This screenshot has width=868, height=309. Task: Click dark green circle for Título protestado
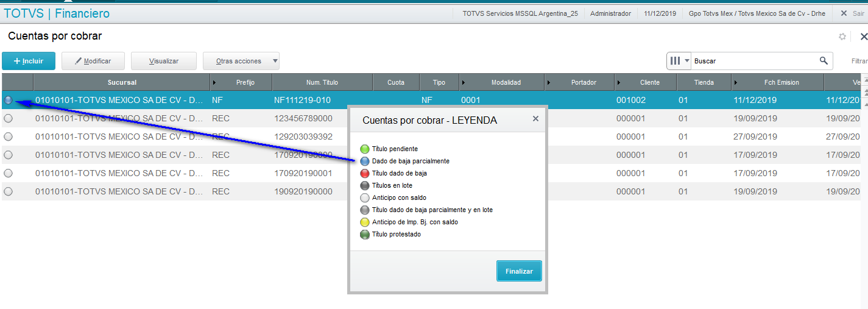[365, 234]
